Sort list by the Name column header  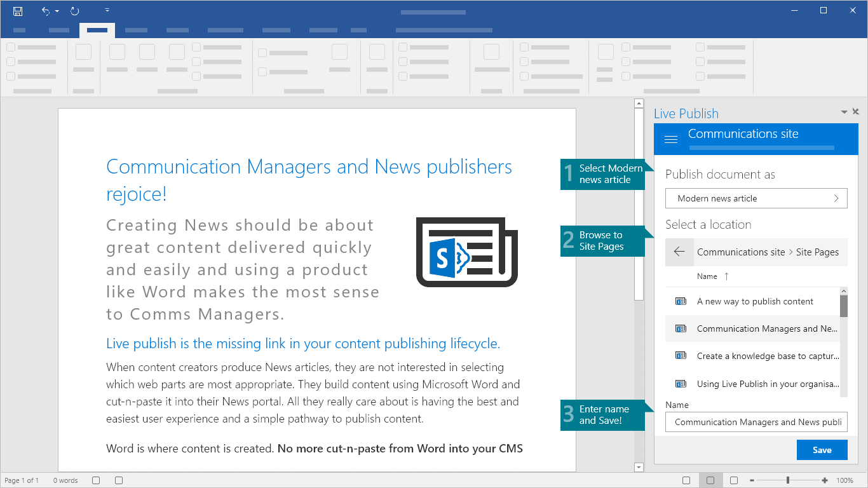click(707, 276)
